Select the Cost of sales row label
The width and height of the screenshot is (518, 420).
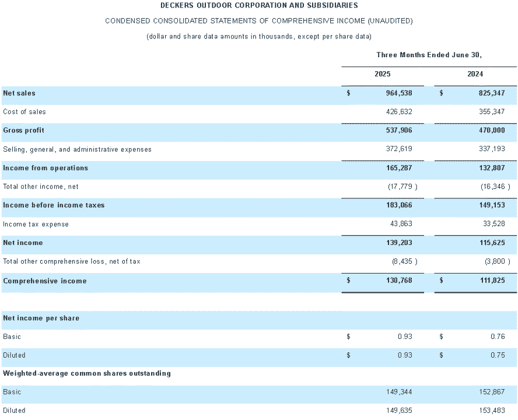coord(24,111)
